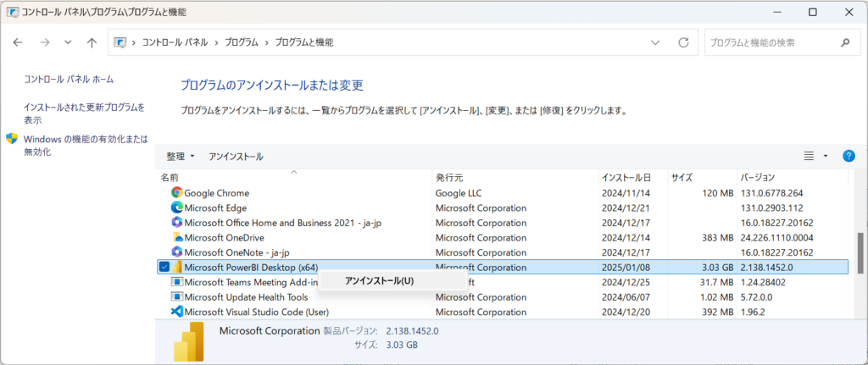Select Microsoft Visual Studio Code (User) row
Screen dimensions: 868x365
pyautogui.click(x=257, y=312)
